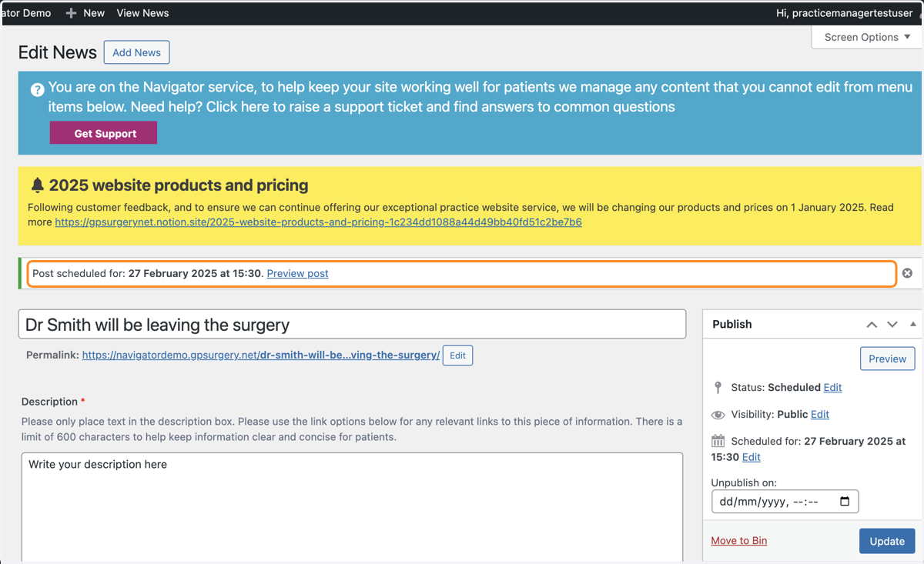This screenshot has height=564, width=924.
Task: Open the practicemanagertestuser account menu
Action: (845, 13)
